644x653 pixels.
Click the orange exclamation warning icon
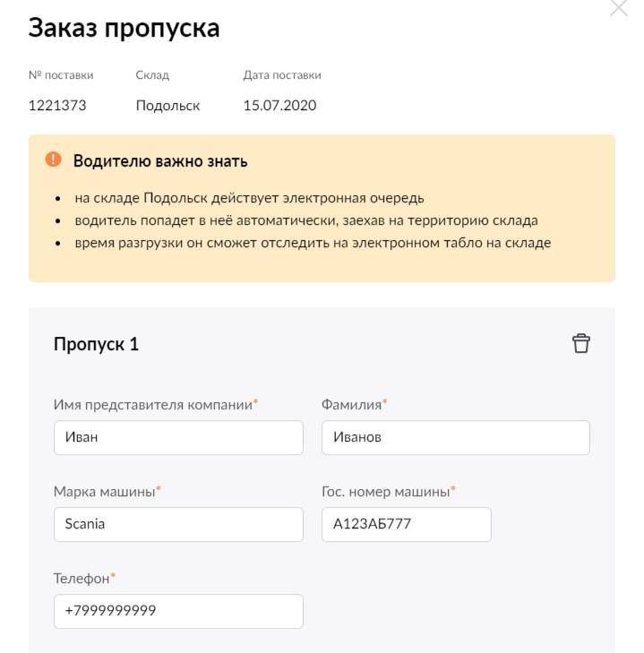tap(54, 159)
